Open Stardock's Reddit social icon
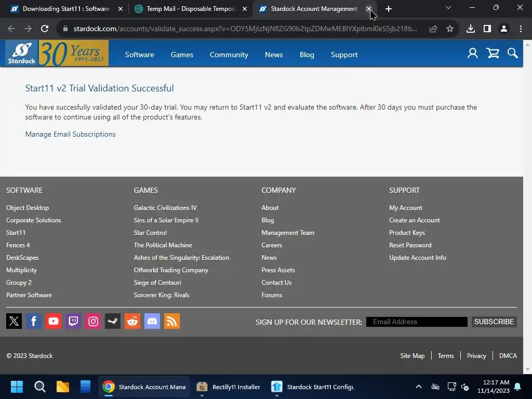 (132, 321)
